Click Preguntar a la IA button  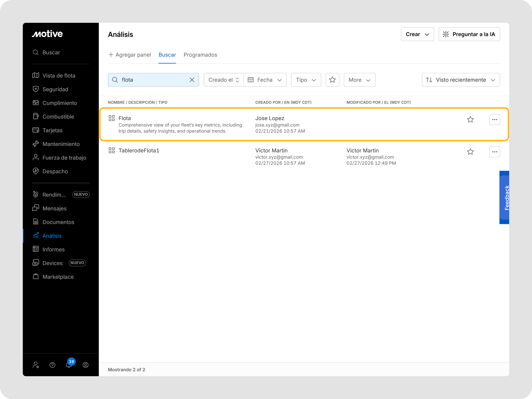pos(469,34)
